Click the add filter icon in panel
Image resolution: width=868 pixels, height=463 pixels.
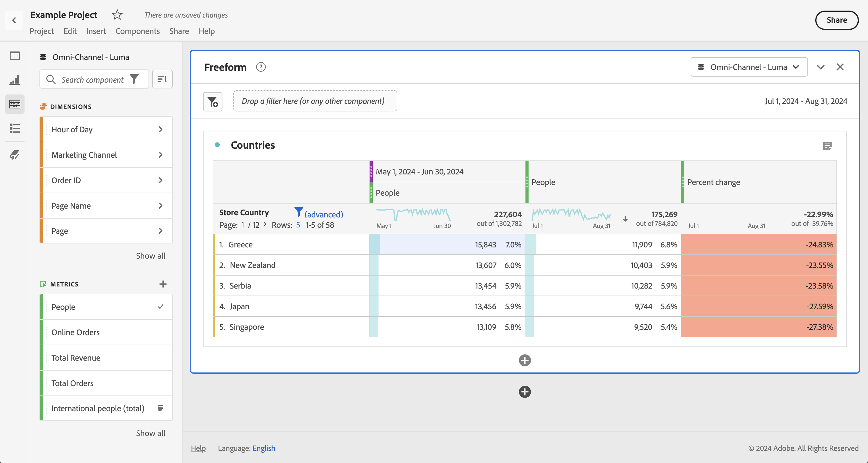click(x=213, y=101)
